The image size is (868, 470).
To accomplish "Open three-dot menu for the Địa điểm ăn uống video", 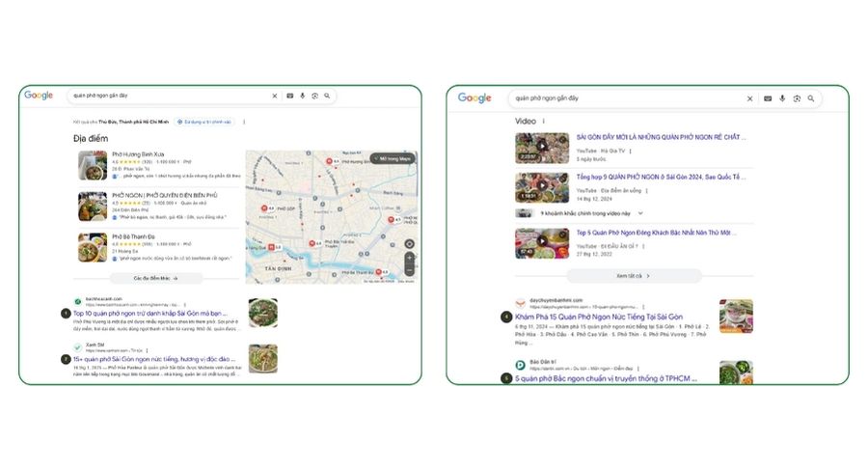I will click(x=646, y=191).
